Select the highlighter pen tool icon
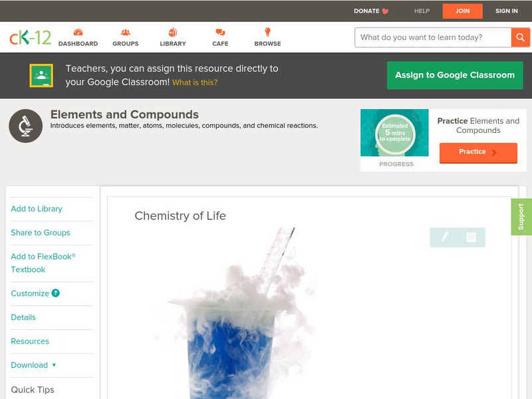532x399 pixels. point(444,237)
